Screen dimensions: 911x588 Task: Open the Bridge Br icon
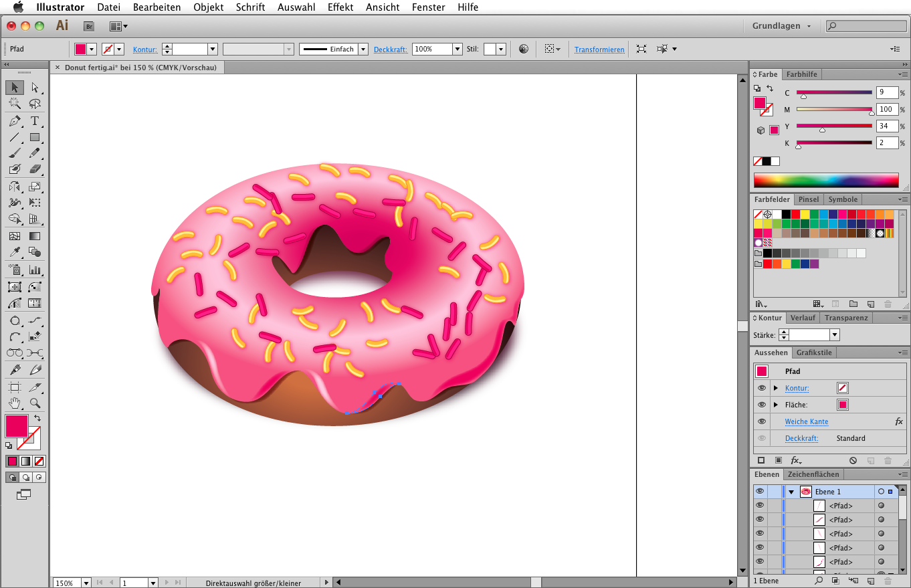click(x=88, y=26)
